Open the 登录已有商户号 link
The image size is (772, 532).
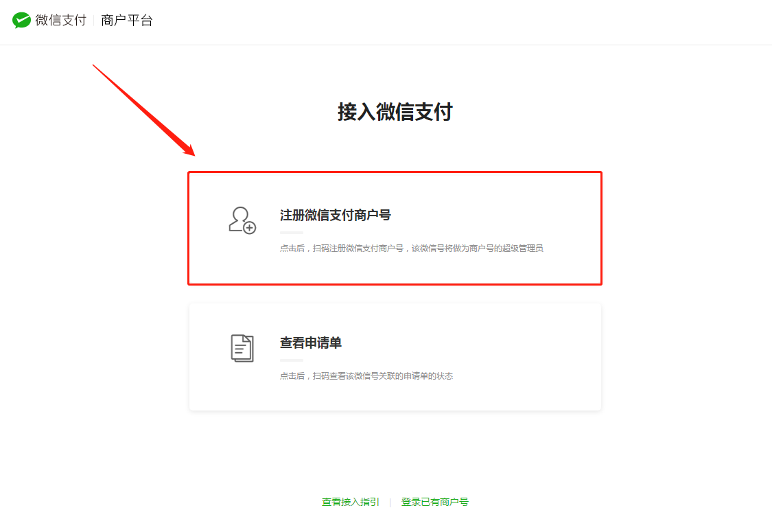(434, 502)
